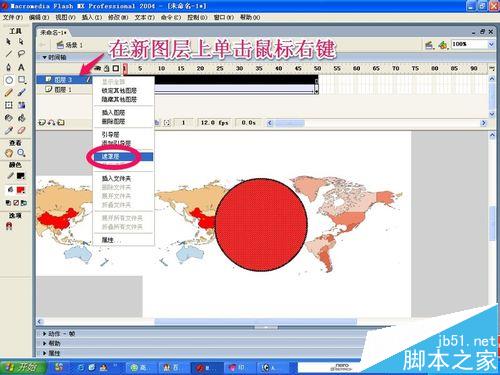This screenshot has width=500, height=375.
Task: Select the Ink Bottle tool
Action: (9, 118)
